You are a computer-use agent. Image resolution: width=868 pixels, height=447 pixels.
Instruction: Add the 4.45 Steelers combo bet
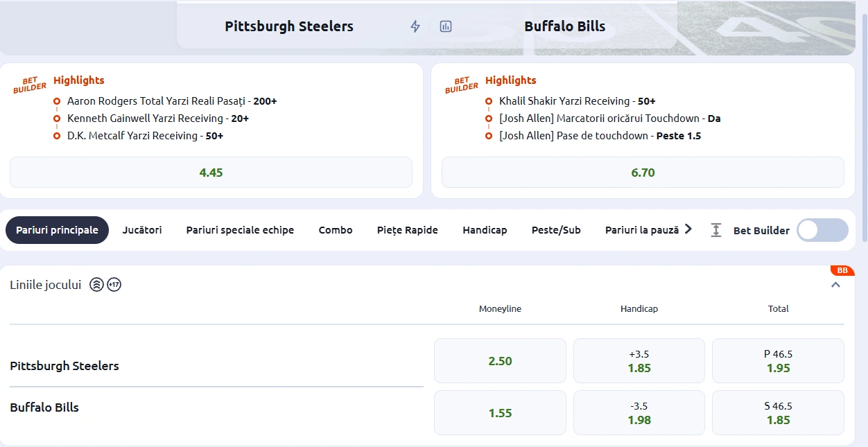(211, 172)
